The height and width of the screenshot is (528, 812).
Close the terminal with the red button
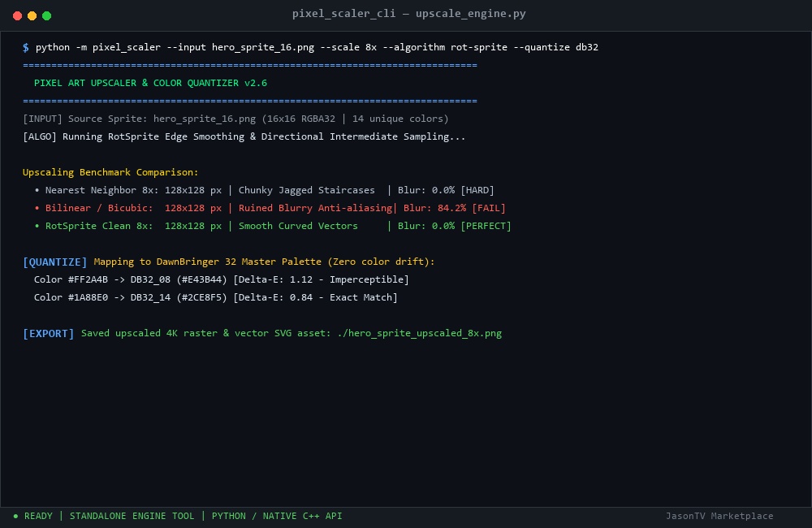click(17, 16)
